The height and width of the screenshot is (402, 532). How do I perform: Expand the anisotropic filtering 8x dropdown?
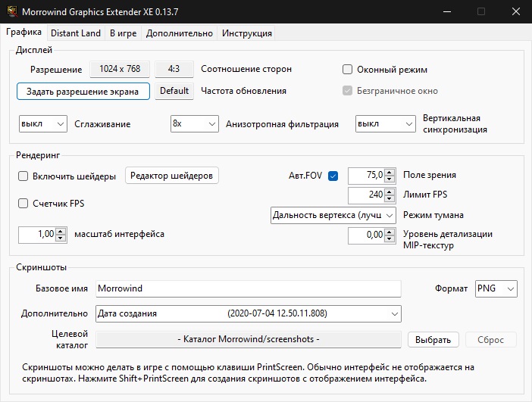point(193,123)
